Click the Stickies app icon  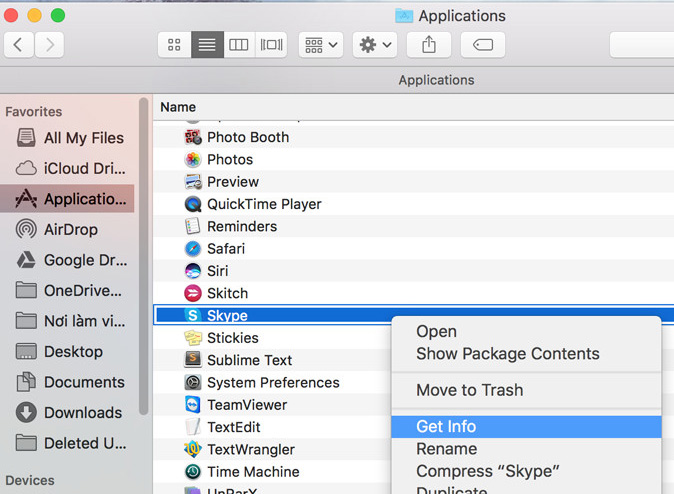193,338
